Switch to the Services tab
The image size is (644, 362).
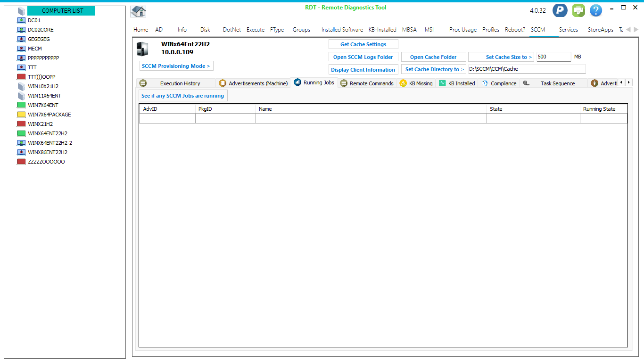click(x=568, y=29)
